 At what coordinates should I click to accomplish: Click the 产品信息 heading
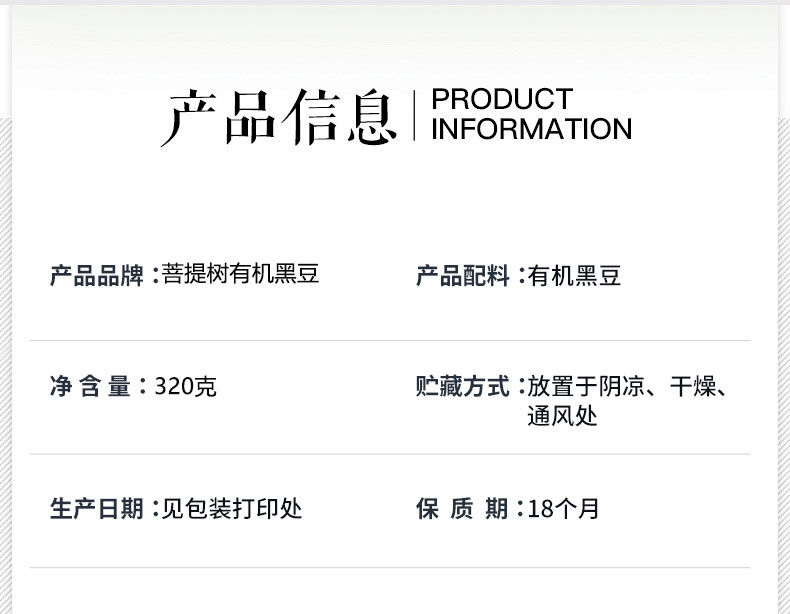(x=279, y=117)
